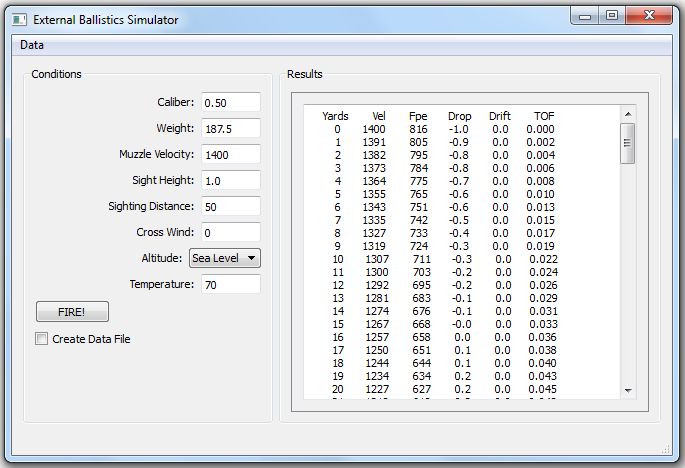This screenshot has height=468, width=685.
Task: Click the FIRE! button
Action: (x=72, y=312)
